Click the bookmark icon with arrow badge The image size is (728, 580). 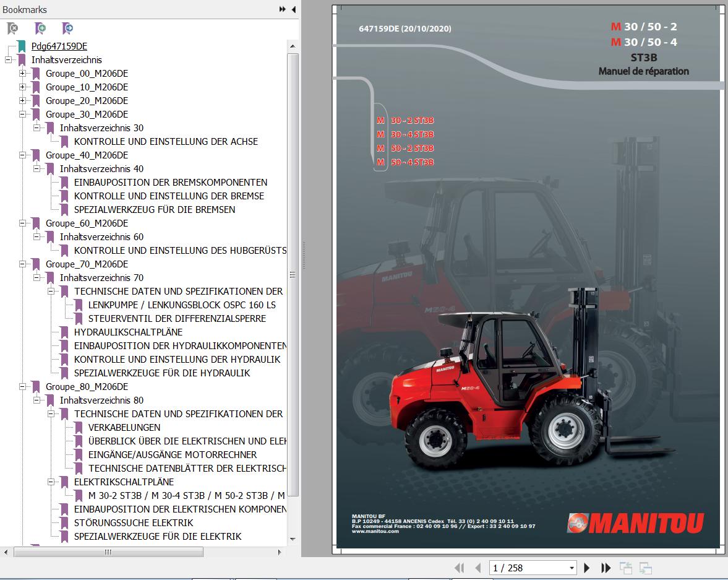(x=67, y=28)
